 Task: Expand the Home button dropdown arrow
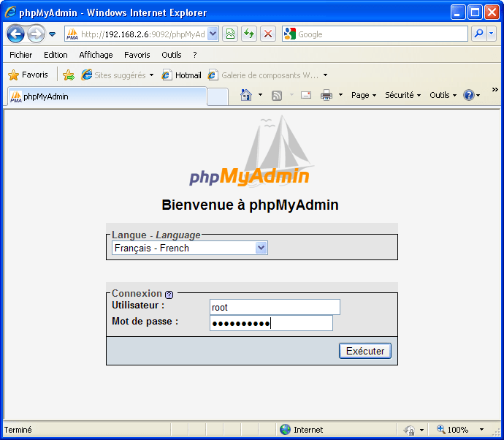point(260,95)
